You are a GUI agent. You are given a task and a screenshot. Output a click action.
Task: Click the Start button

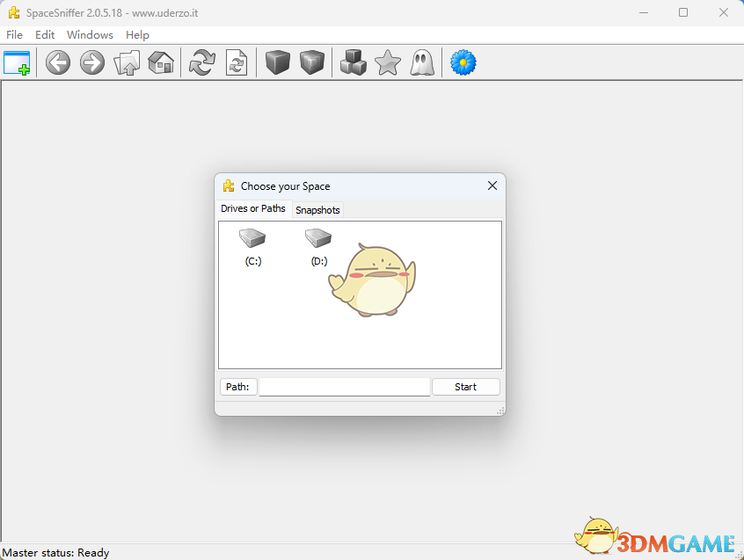pyautogui.click(x=465, y=387)
